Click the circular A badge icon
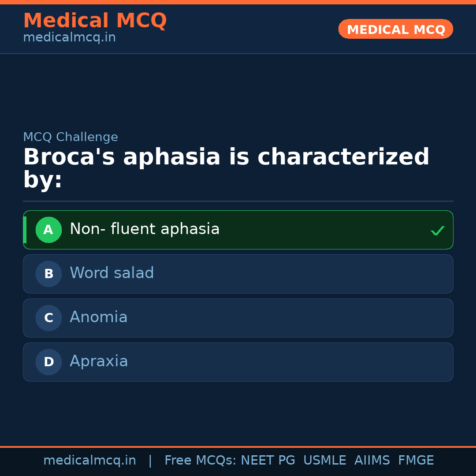This screenshot has height=476, width=476. click(x=48, y=230)
